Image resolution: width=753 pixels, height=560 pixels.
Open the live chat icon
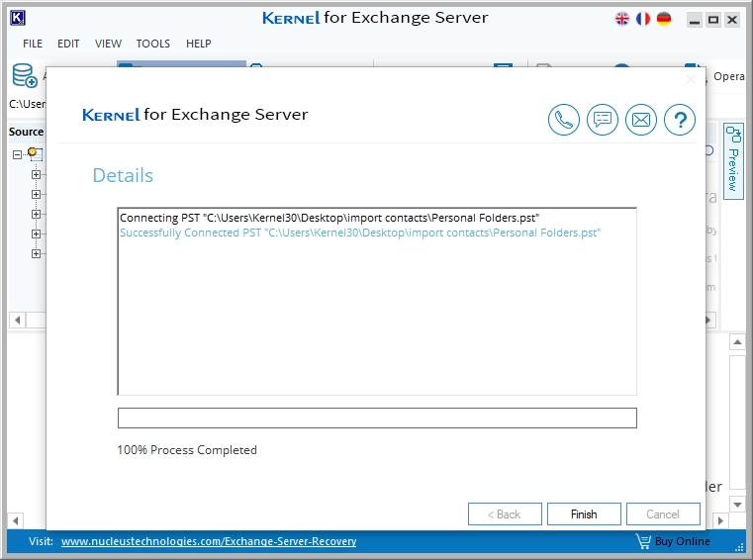(603, 120)
